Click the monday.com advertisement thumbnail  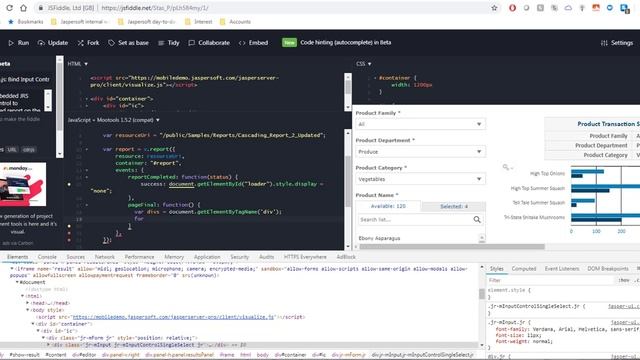tap(23, 184)
